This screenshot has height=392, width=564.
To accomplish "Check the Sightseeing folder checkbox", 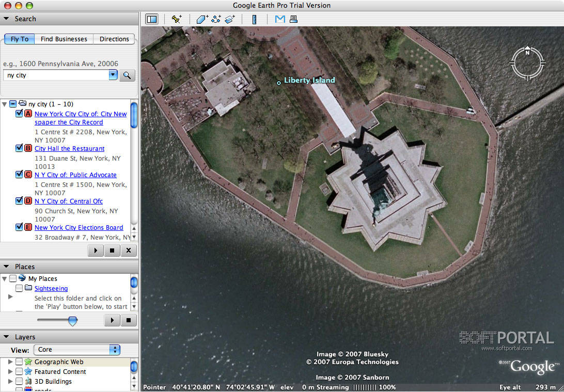I will pyautogui.click(x=19, y=288).
